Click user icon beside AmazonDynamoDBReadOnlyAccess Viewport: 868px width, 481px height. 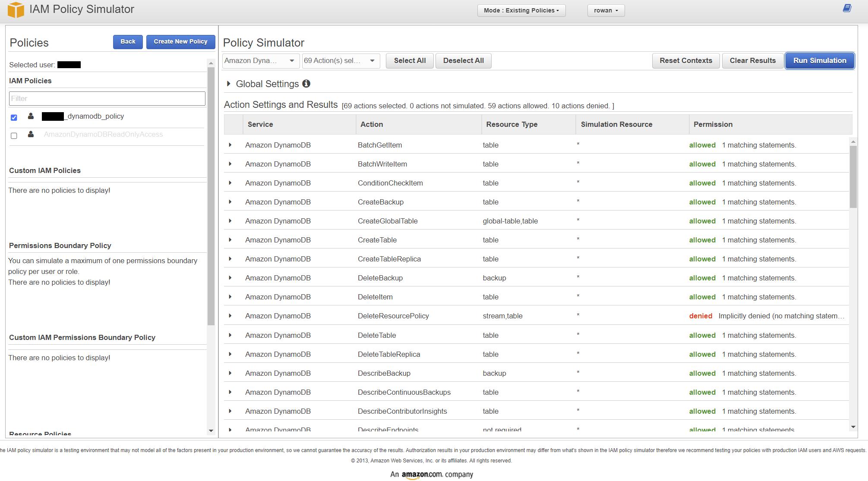tap(31, 134)
